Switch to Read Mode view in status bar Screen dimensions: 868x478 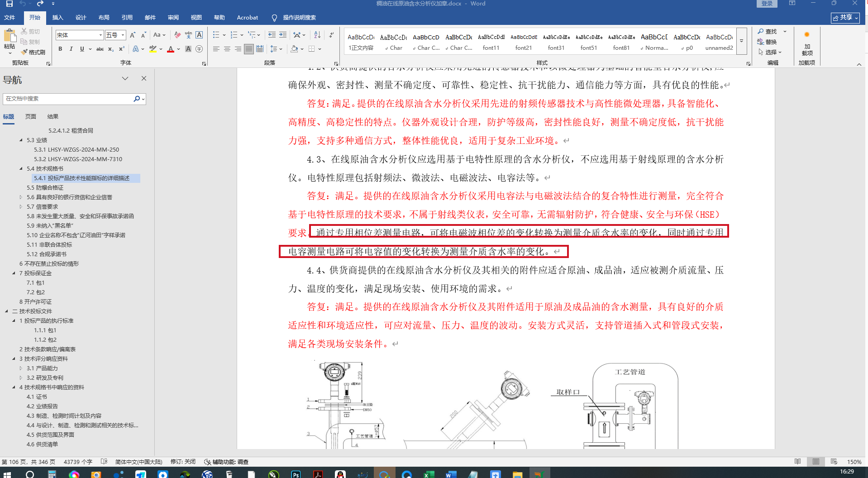coord(797,462)
